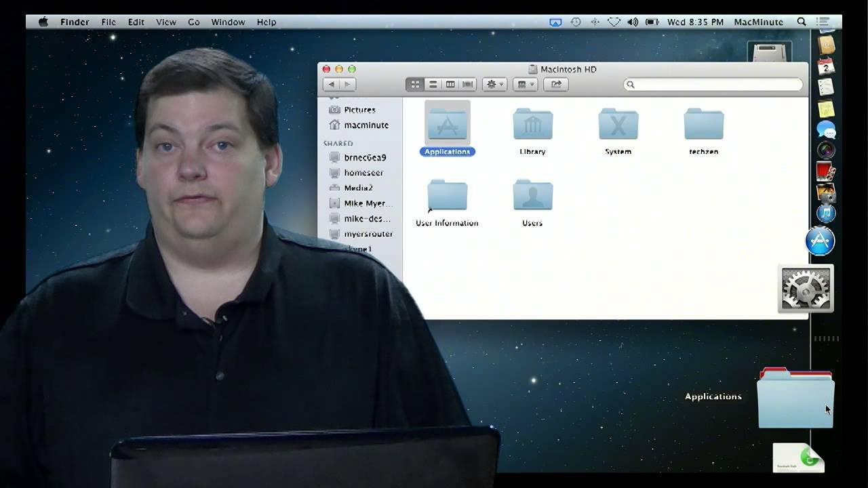868x488 pixels.
Task: Launch the App Store from the Dock
Action: (x=821, y=239)
